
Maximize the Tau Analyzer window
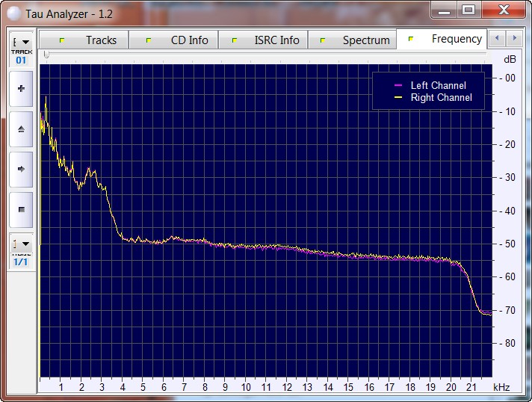pyautogui.click(x=468, y=10)
